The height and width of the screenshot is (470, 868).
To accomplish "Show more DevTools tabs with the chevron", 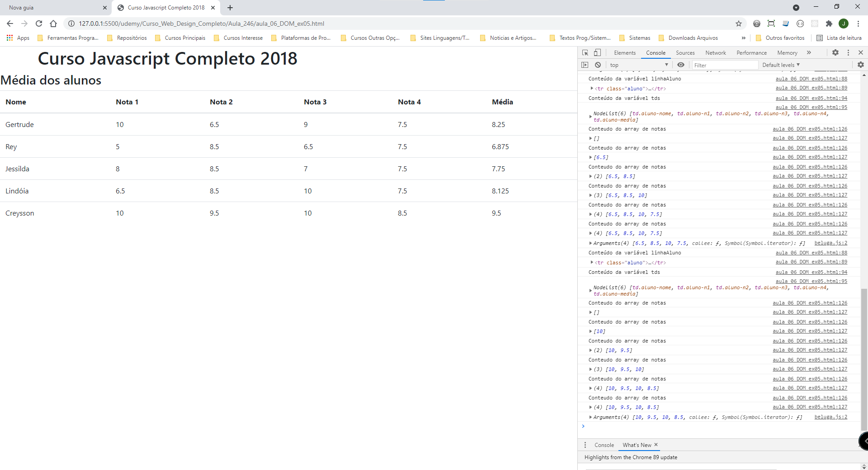I will [809, 52].
